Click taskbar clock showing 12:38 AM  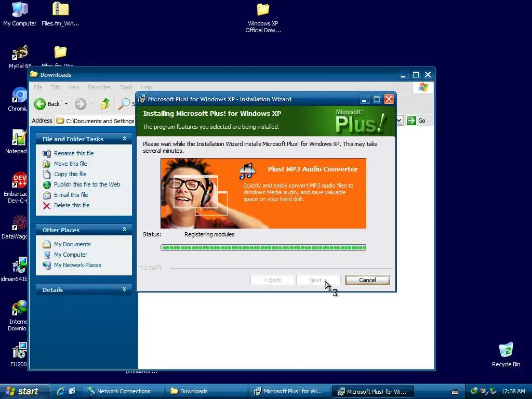point(513,391)
